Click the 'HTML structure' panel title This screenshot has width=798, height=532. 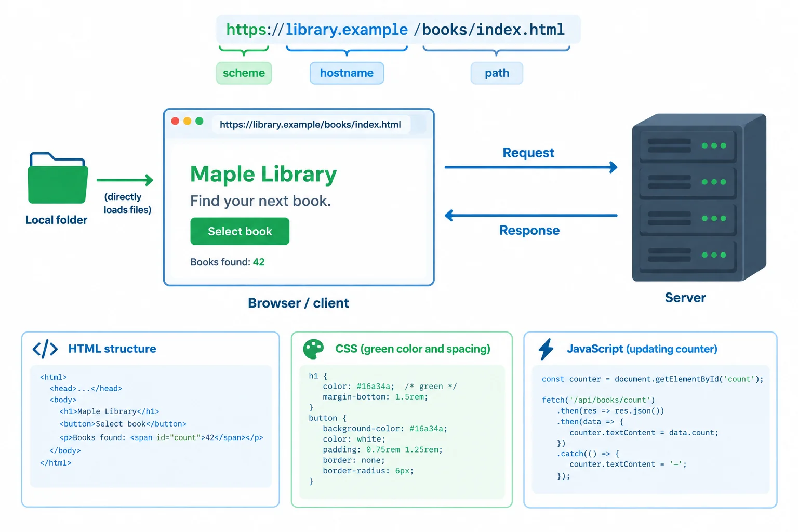112,349
